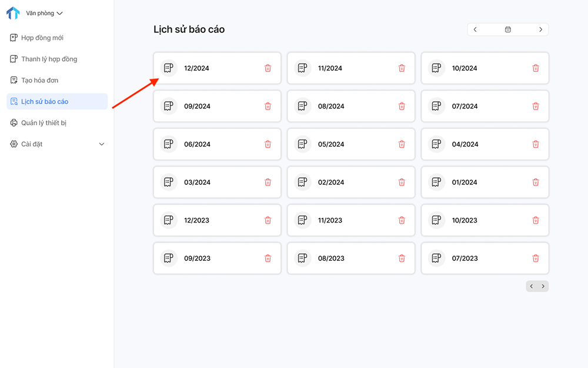Open Quản lý thiết bị page

point(44,123)
